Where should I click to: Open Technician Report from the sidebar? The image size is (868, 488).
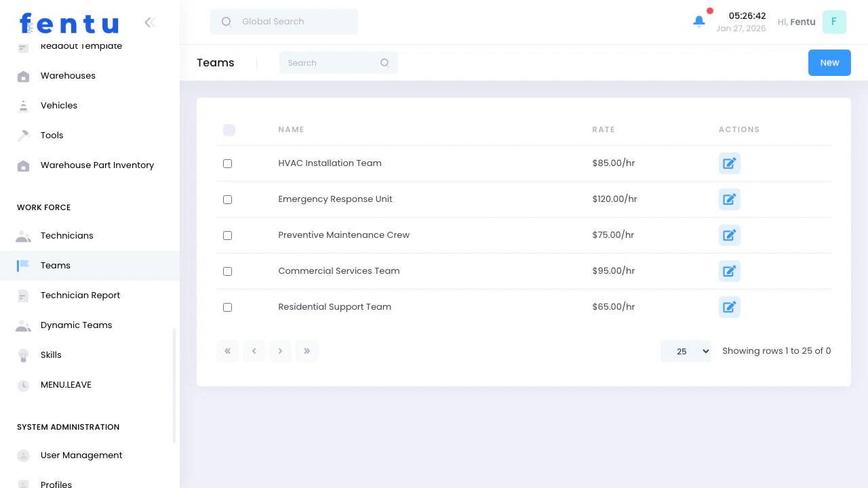pyautogui.click(x=80, y=295)
